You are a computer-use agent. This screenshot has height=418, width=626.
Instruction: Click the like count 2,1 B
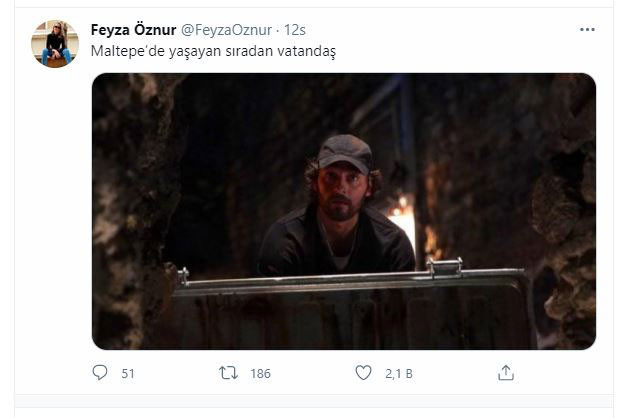click(398, 374)
